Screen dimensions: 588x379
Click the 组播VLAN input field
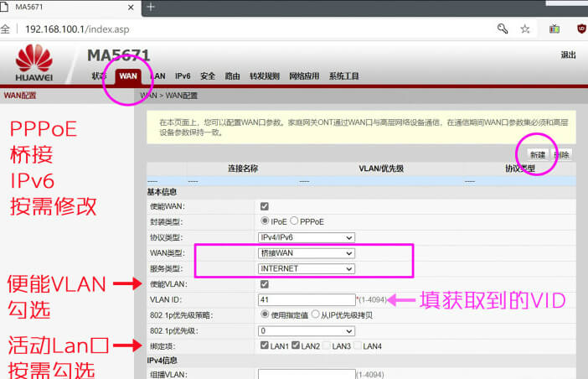point(307,374)
